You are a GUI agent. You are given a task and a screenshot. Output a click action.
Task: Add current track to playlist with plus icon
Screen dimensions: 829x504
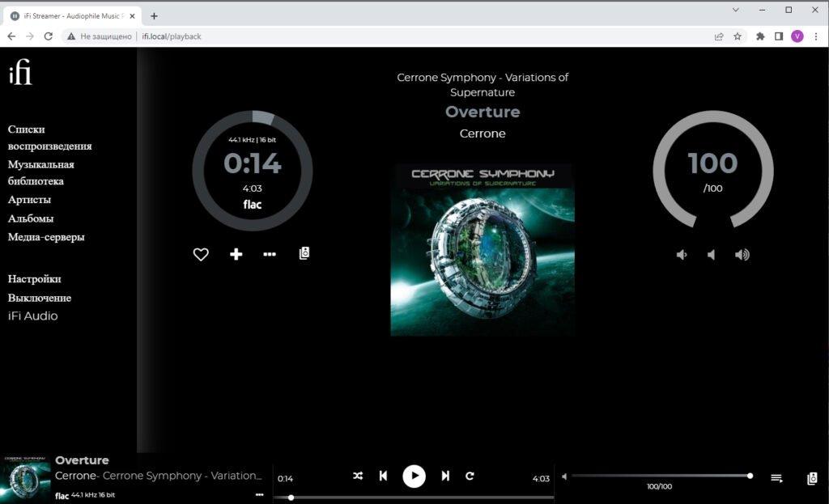point(236,254)
